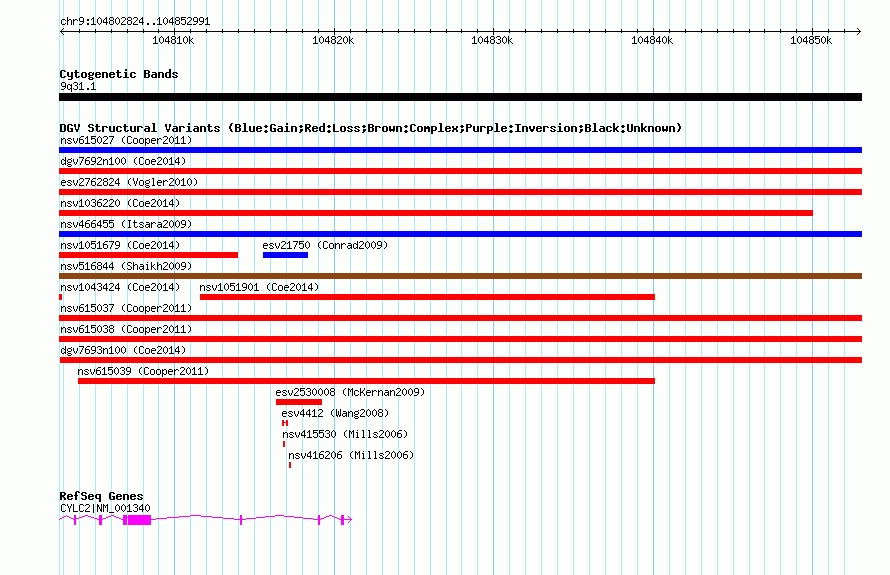Click the 104810k ruler tick label
The height and width of the screenshot is (575, 890).
173,40
